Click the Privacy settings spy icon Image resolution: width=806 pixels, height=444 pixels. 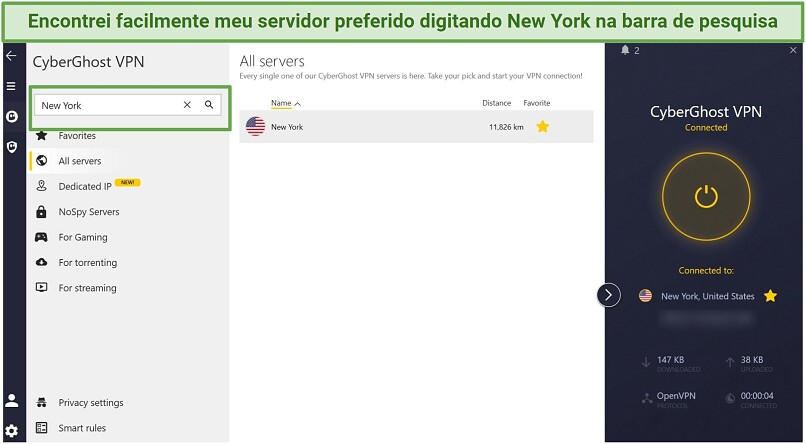(42, 402)
